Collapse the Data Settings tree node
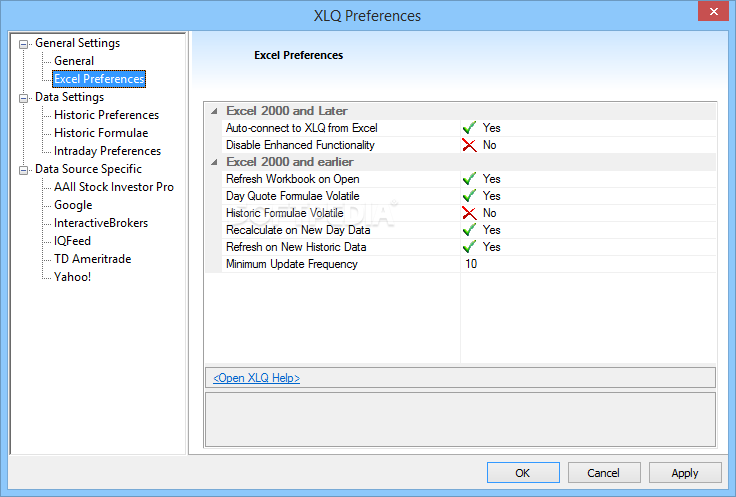Image resolution: width=736 pixels, height=497 pixels. (x=23, y=99)
